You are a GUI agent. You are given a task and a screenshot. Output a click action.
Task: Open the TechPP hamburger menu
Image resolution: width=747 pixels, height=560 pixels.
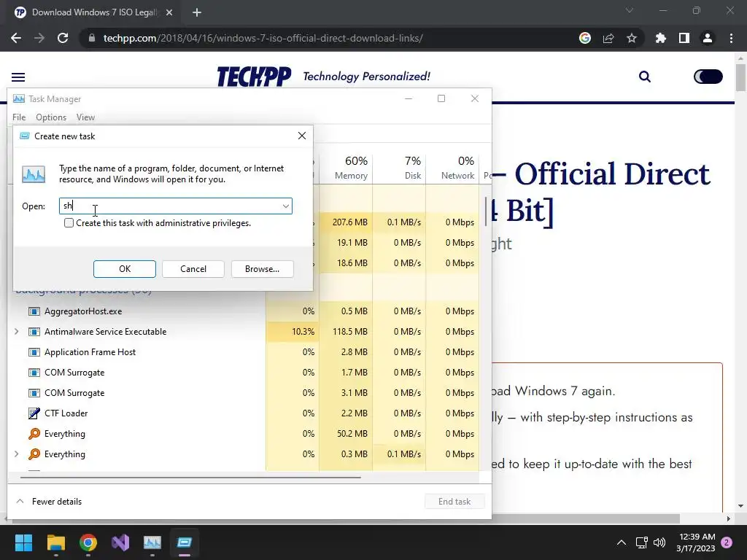(x=18, y=77)
